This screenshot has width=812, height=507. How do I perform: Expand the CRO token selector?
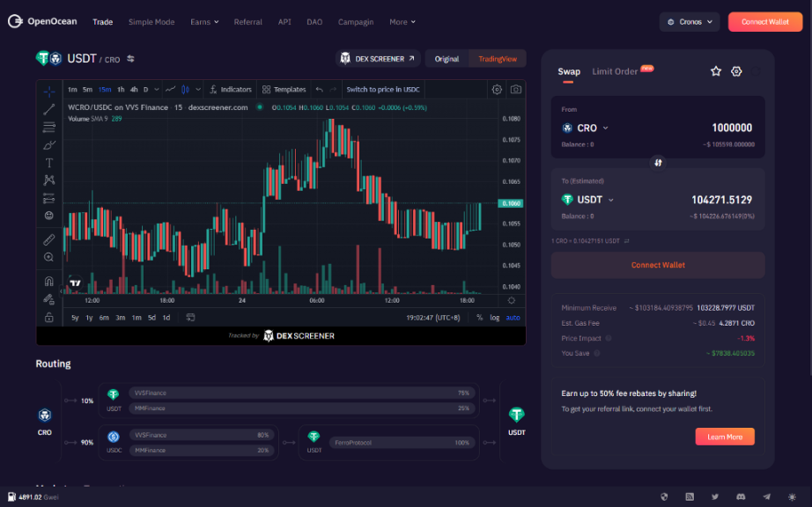tap(586, 129)
